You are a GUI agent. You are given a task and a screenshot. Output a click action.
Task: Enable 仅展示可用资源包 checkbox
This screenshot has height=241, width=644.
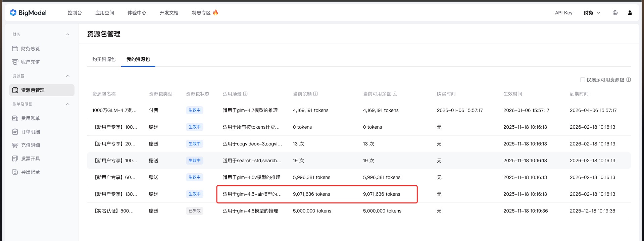(x=583, y=80)
